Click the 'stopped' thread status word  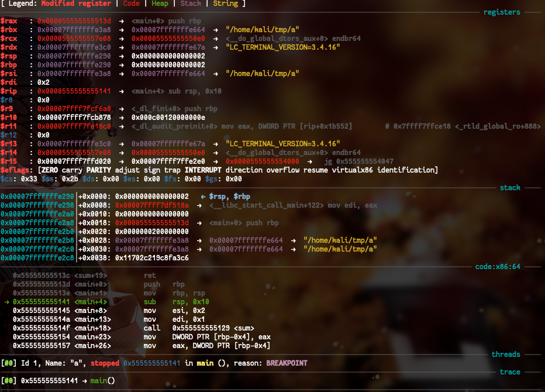[105, 363]
